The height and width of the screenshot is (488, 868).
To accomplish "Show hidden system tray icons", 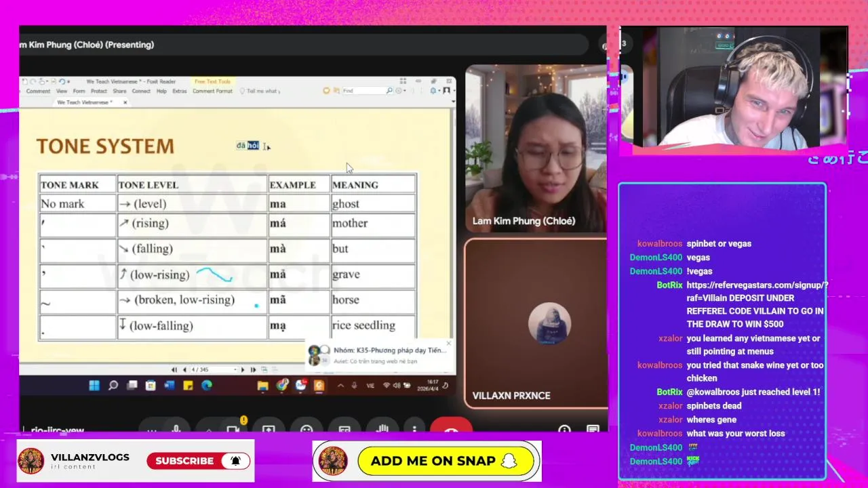I will pos(340,386).
